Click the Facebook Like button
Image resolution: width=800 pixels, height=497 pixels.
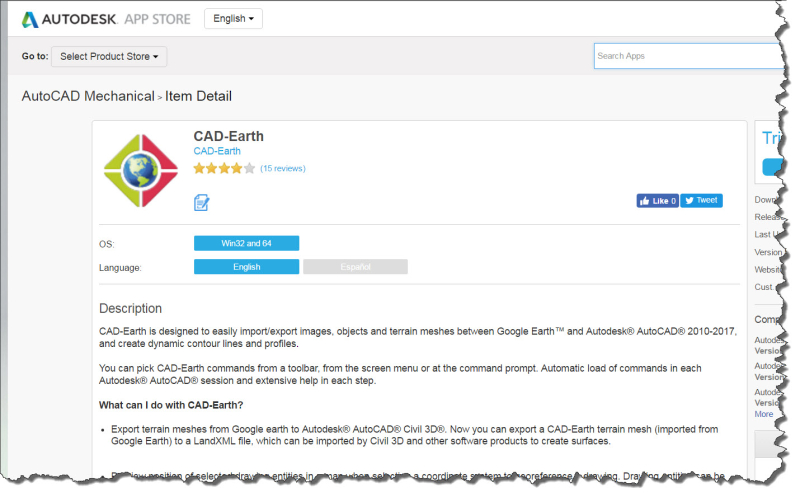click(657, 201)
